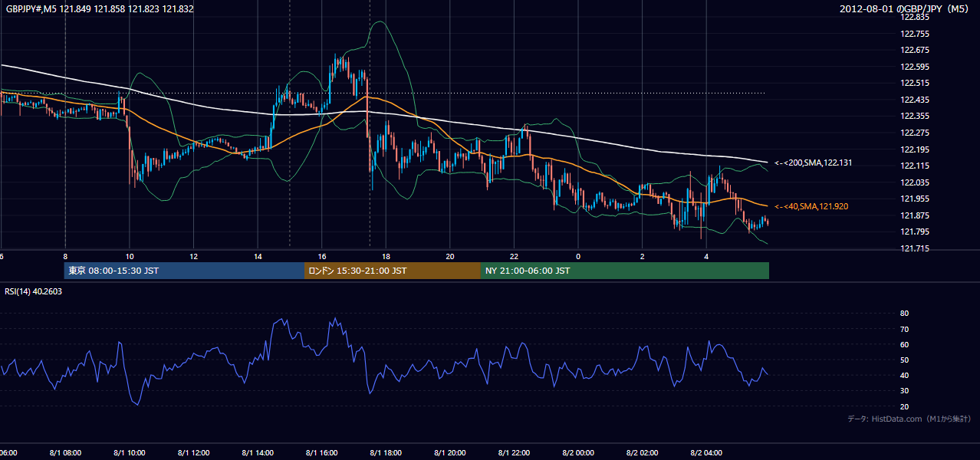Click RSI scale value 30
Screen dimensions: 980x460
click(905, 391)
